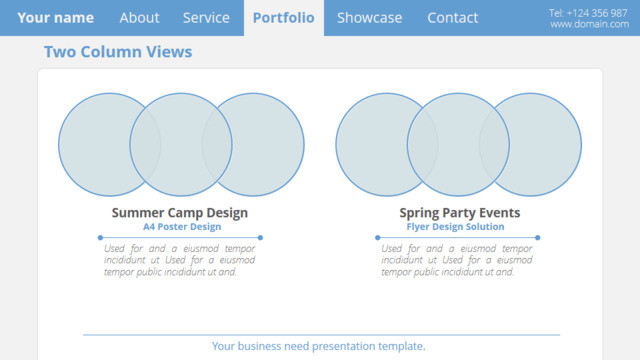
Task: Click the Summer Camp Design title
Action: (180, 213)
